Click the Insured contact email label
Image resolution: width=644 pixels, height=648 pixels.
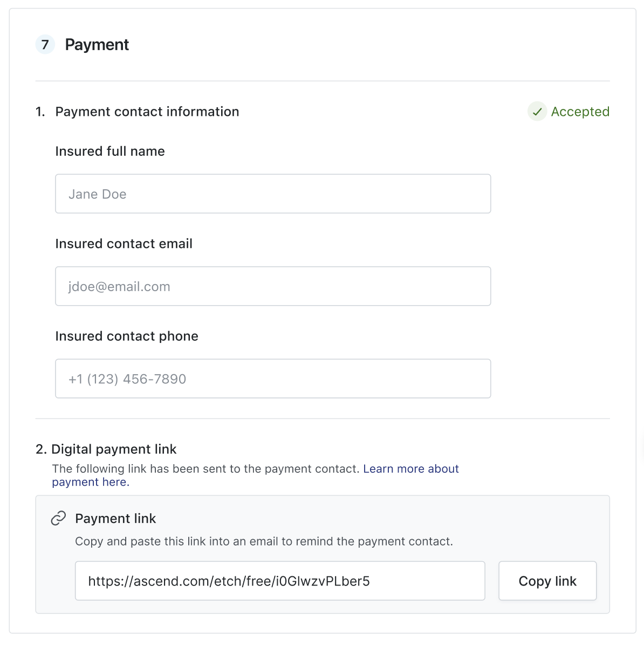(x=124, y=244)
